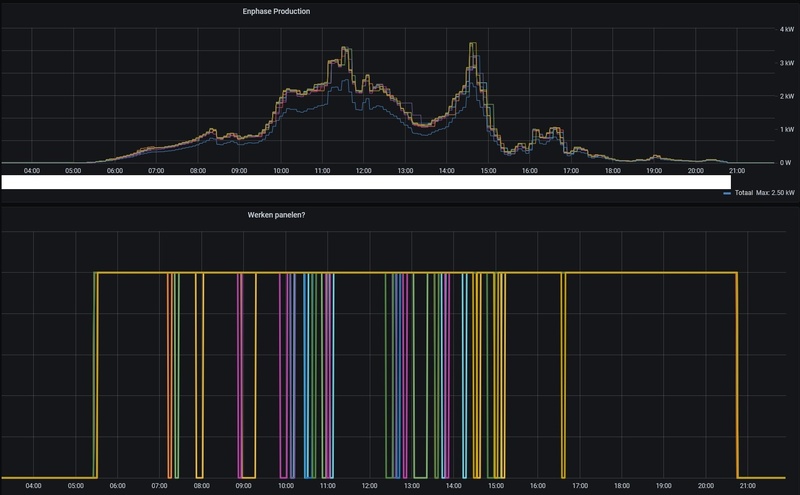Click the 2 kW y-axis label
This screenshot has height=495, width=800.
787,96
